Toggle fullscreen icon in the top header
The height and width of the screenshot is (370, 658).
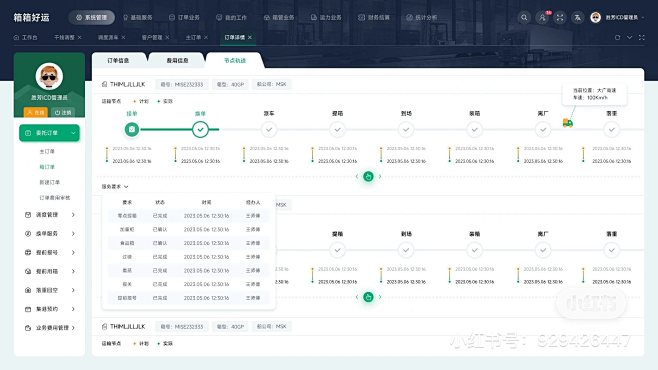pyautogui.click(x=560, y=18)
